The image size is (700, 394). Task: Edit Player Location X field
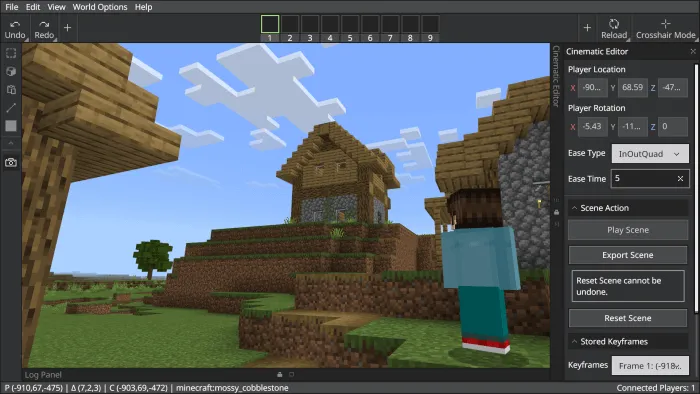point(592,87)
